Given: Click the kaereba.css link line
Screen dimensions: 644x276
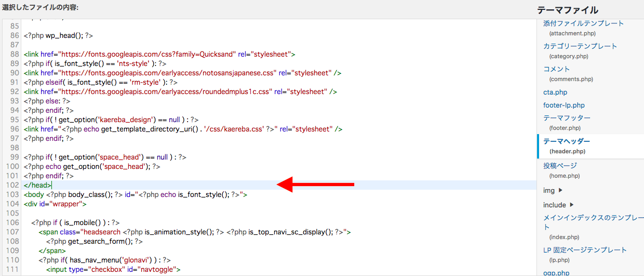Looking at the screenshot, I should (x=183, y=129).
